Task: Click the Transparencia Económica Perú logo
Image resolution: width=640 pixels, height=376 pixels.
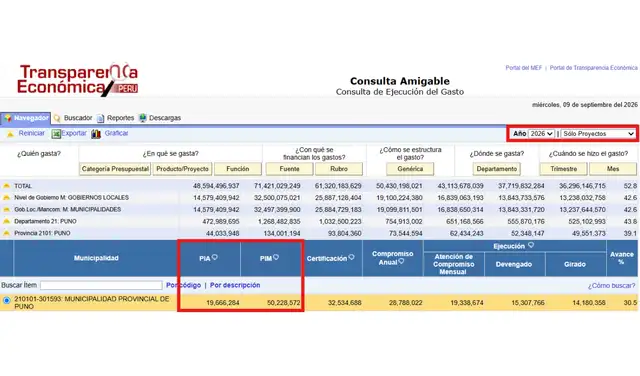Action: pyautogui.click(x=78, y=80)
